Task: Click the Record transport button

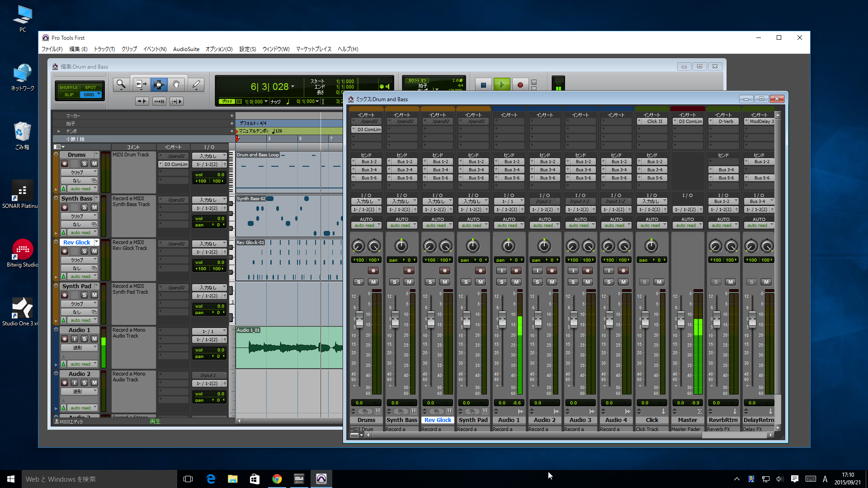Action: (520, 85)
